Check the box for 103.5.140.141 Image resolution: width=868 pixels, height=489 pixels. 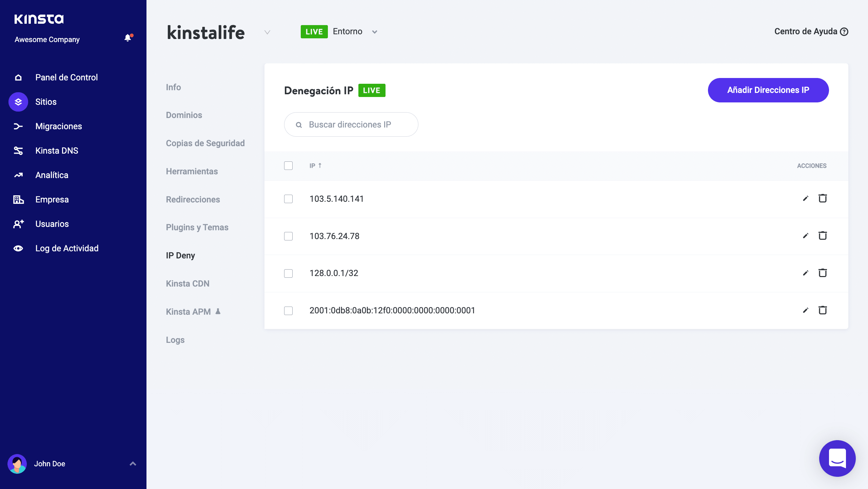click(x=288, y=199)
